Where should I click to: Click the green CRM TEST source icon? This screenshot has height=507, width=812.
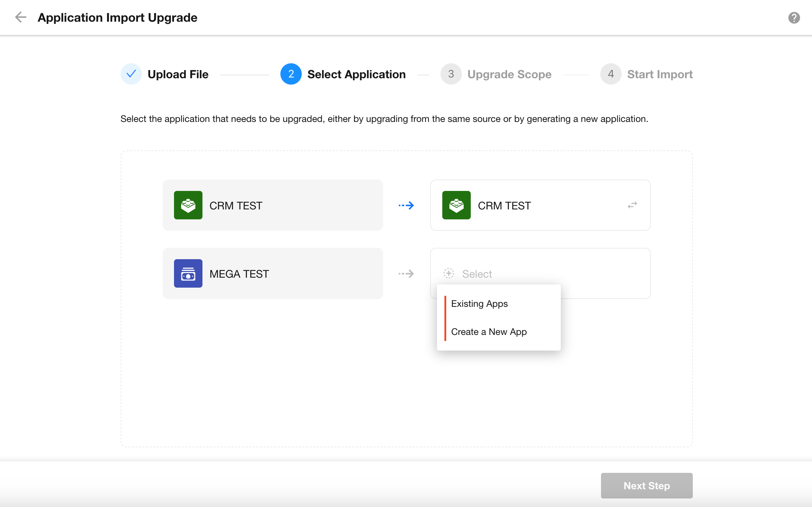[x=188, y=205]
